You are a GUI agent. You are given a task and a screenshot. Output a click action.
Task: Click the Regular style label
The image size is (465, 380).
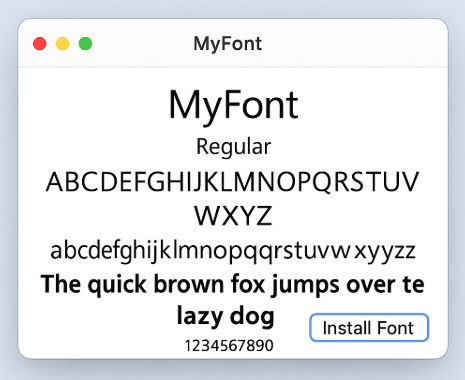[233, 147]
